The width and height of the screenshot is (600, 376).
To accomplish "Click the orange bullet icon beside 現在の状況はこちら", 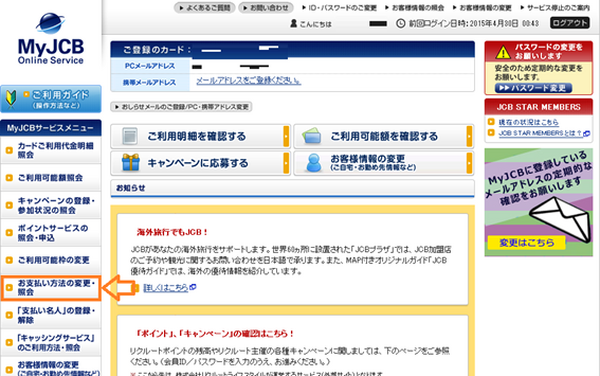I will pos(491,122).
